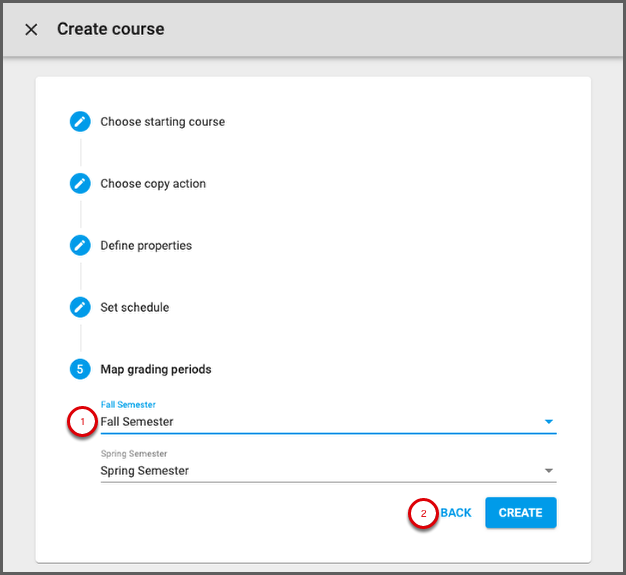Click the edit pencil icon for Set schedule
The width and height of the screenshot is (626, 575).
[x=80, y=308]
